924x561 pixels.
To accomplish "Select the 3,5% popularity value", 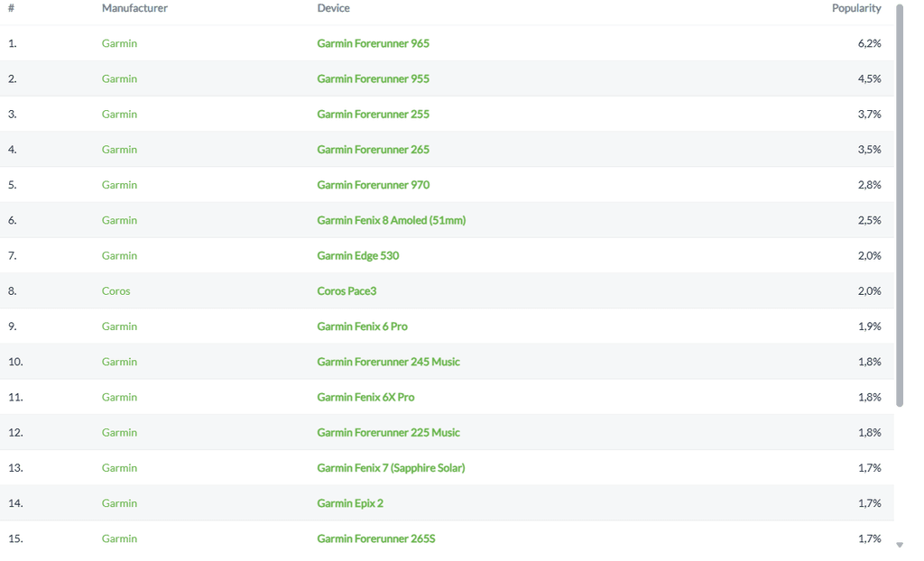I will (x=869, y=149).
